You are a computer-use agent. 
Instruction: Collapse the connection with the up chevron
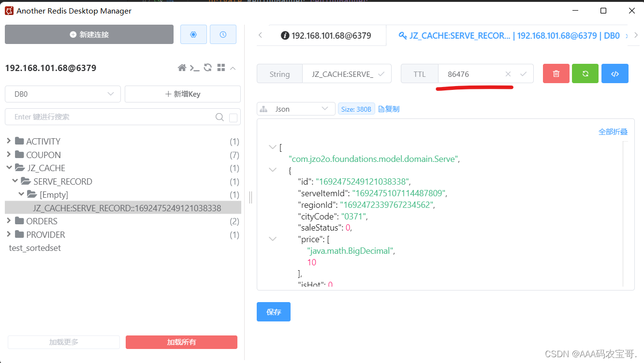(x=233, y=68)
